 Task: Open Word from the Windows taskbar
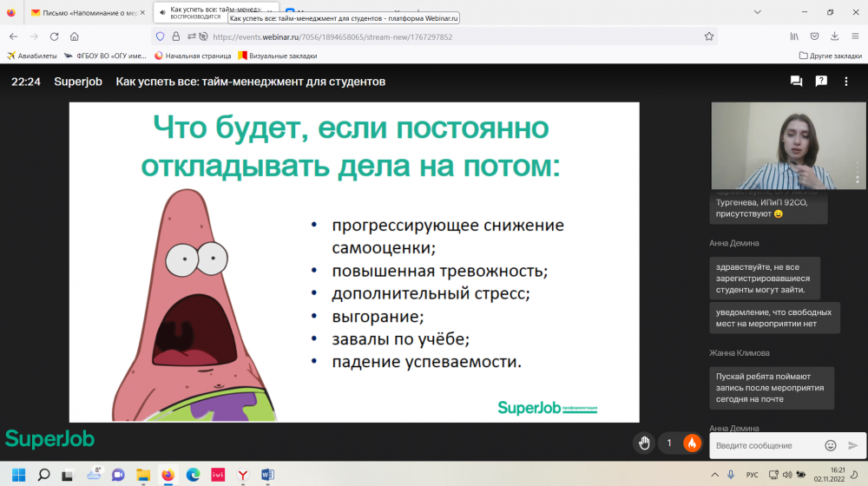pos(267,475)
